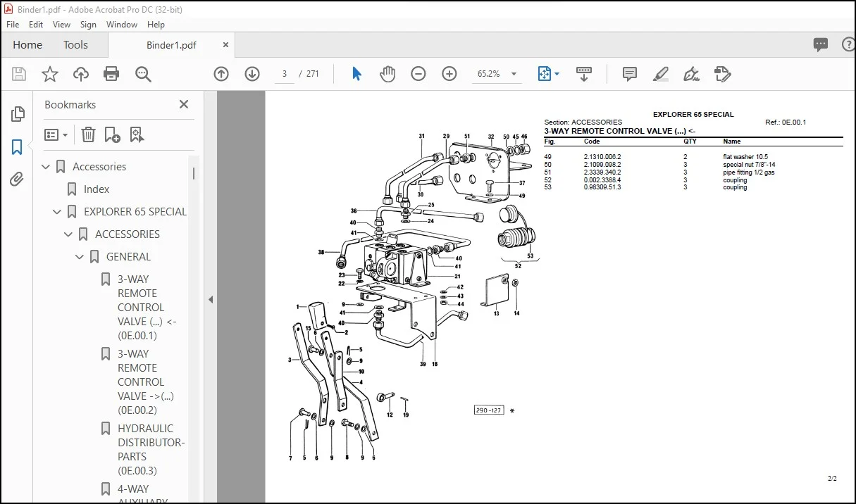Select the Binder1.pdf document tab
The width and height of the screenshot is (856, 504).
172,45
